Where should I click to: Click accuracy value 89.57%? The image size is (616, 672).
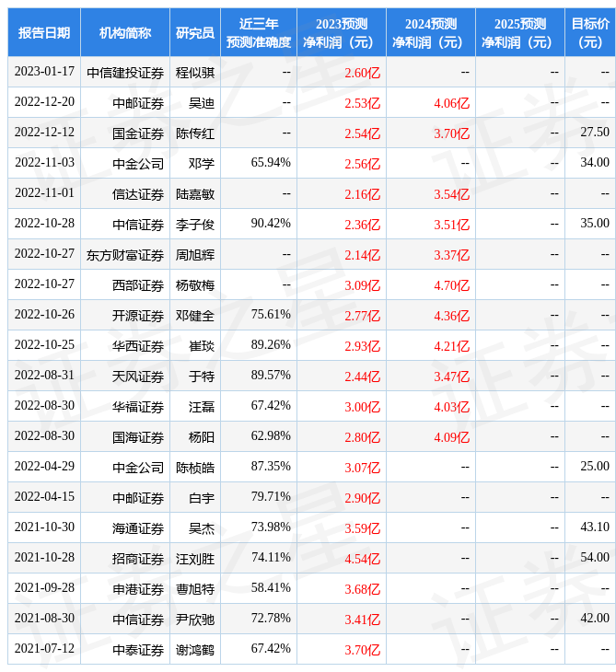[x=271, y=376]
